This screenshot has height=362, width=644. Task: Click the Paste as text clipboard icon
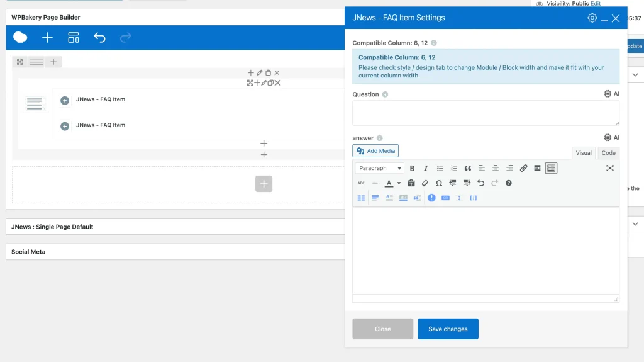point(411,183)
